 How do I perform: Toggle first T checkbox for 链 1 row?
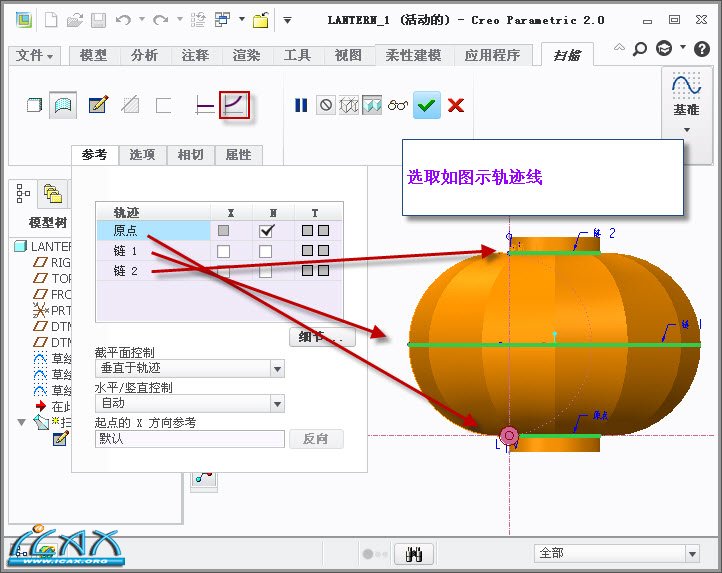307,251
